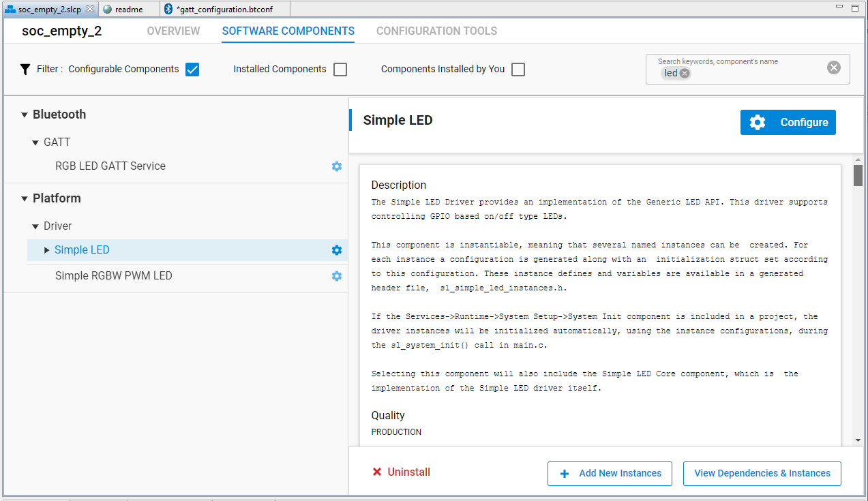Click Add New Instances
The image size is (868, 501).
[610, 473]
